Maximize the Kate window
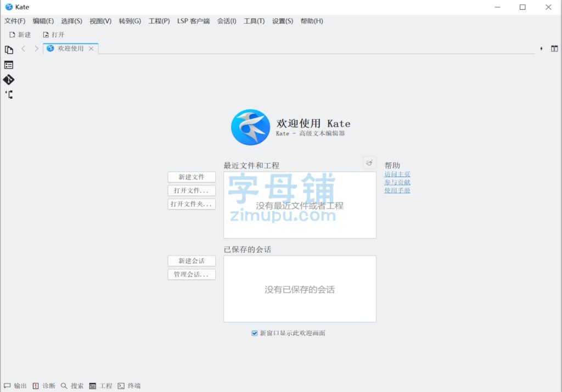The image size is (562, 392). click(x=522, y=7)
